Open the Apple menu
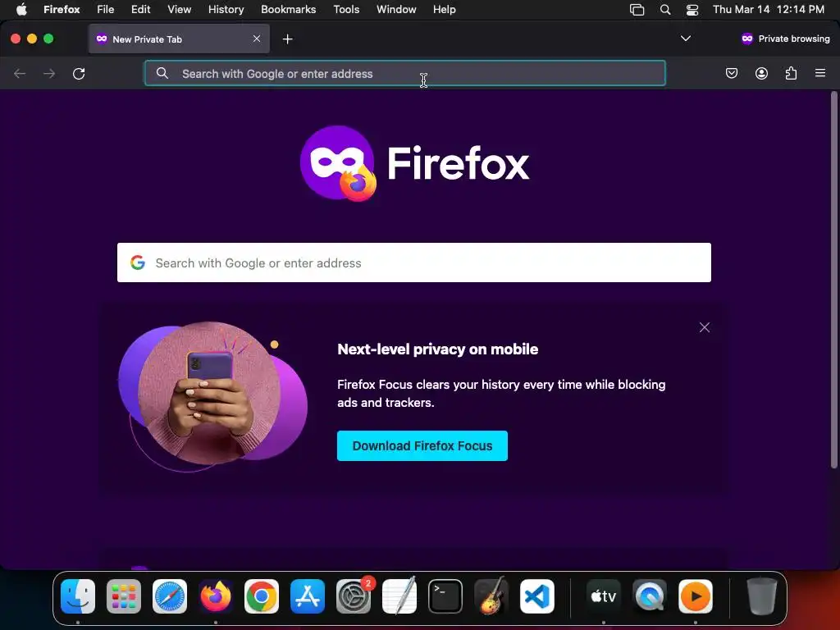 coord(21,10)
